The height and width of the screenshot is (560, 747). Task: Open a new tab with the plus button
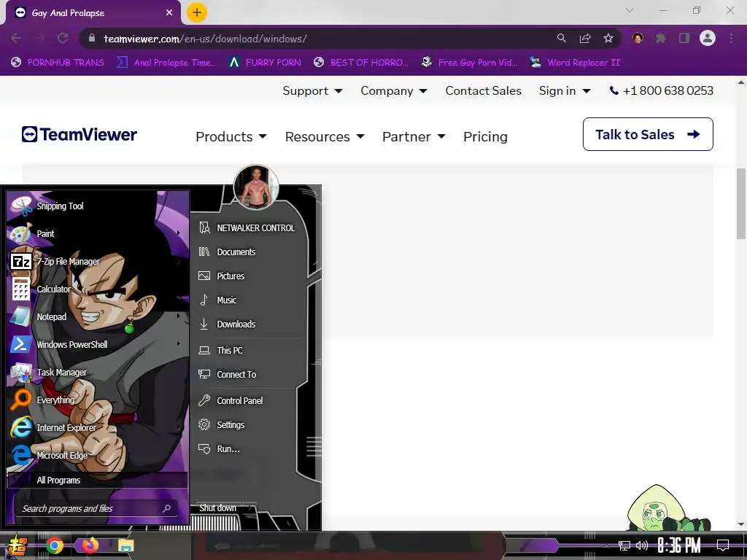pos(197,12)
